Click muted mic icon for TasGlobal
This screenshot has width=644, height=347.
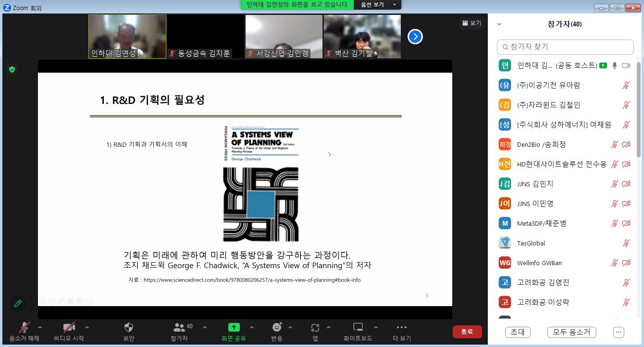pos(626,243)
